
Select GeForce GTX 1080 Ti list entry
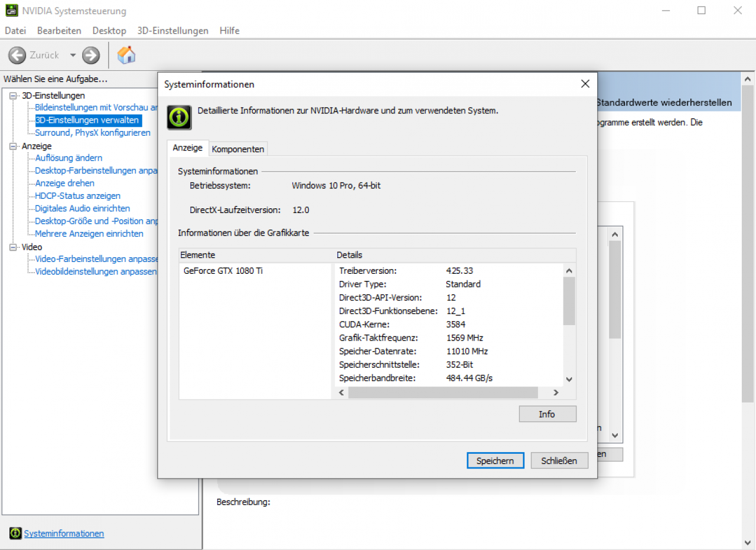(x=223, y=271)
